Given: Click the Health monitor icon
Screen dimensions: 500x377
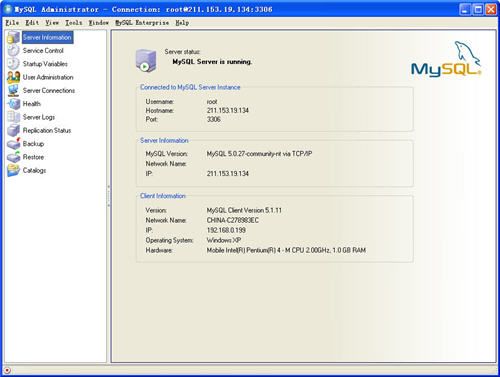Looking at the screenshot, I should [x=14, y=104].
